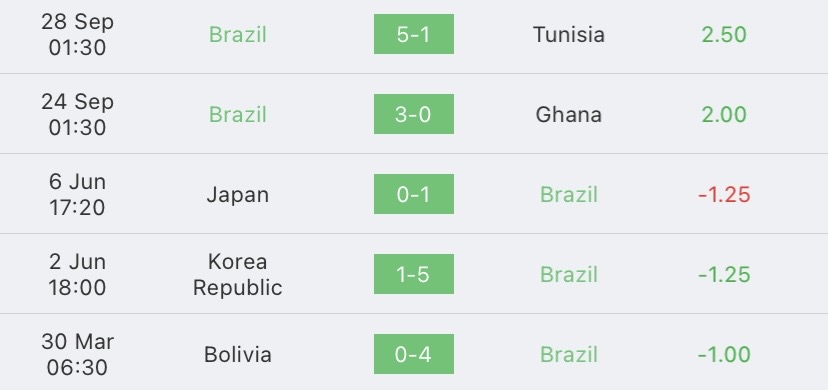Click the Japan team name
Screen dimensions: 828x390
(238, 195)
